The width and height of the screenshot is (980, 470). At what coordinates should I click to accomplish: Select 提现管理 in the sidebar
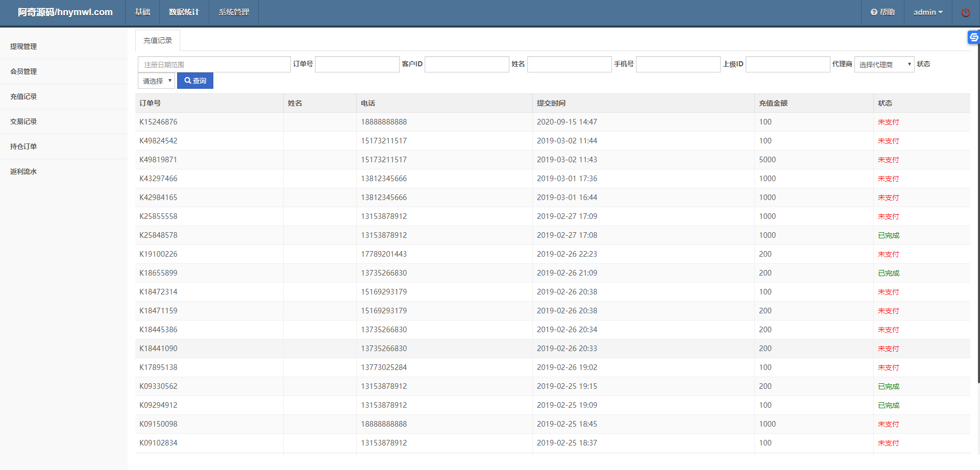(x=23, y=46)
